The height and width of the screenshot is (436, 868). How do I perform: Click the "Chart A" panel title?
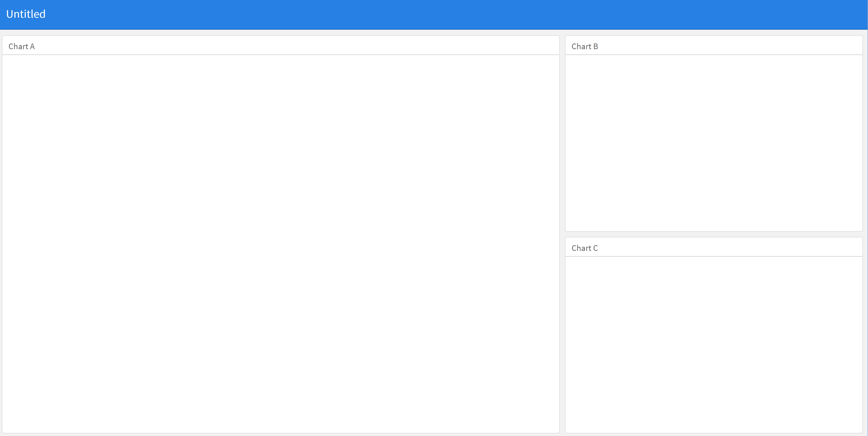22,46
